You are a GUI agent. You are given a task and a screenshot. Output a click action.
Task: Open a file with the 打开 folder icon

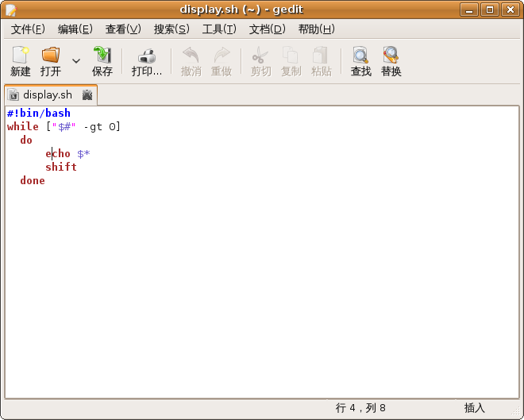(51, 55)
